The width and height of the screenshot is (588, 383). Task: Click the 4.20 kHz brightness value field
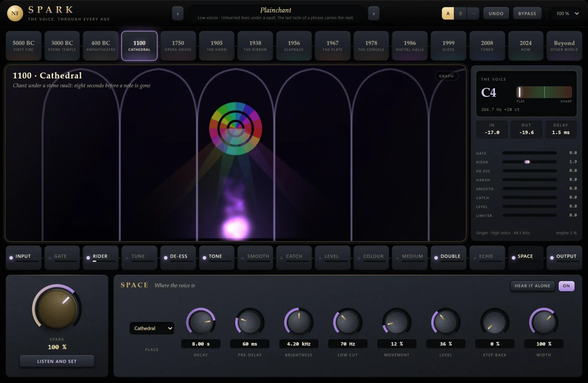(299, 344)
